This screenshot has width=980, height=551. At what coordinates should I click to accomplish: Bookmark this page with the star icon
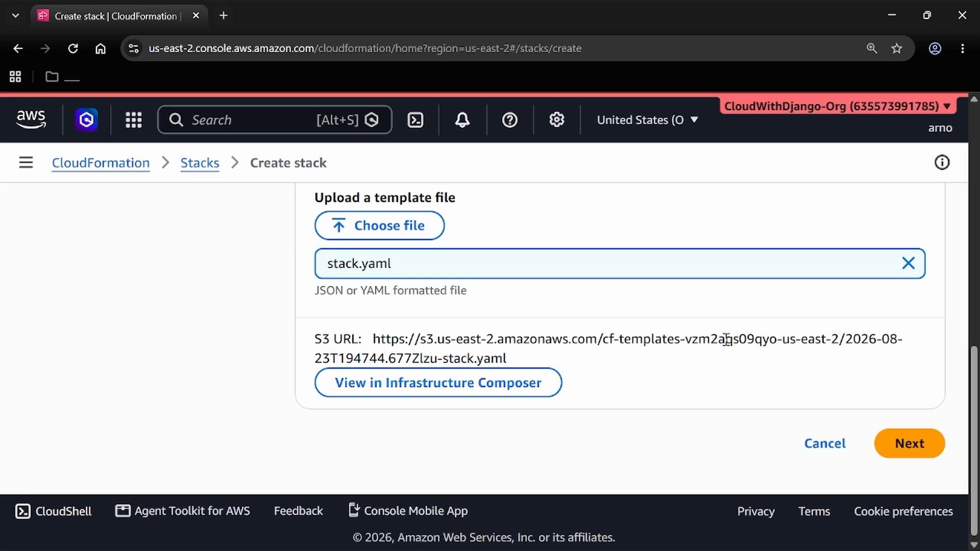pos(897,48)
